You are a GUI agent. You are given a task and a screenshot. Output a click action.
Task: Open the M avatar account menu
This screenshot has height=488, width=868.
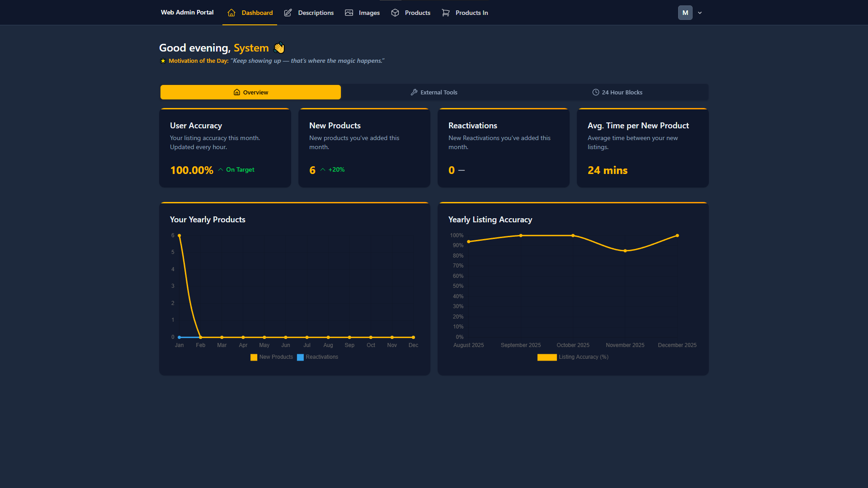point(684,13)
